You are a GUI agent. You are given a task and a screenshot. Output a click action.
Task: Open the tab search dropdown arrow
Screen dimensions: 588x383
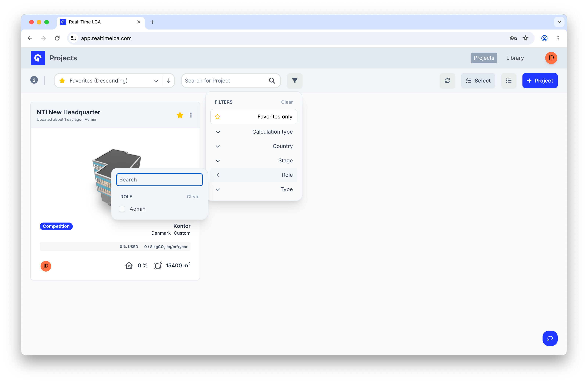[x=559, y=22]
